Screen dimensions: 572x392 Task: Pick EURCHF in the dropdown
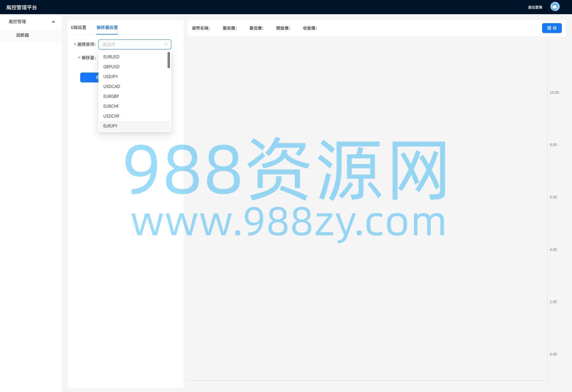(111, 106)
